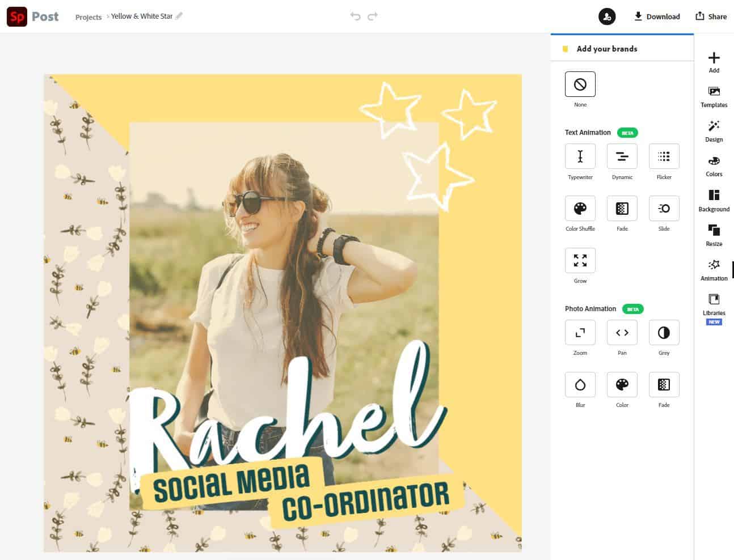This screenshot has height=560, width=734.
Task: Open the Templates panel
Action: (714, 97)
